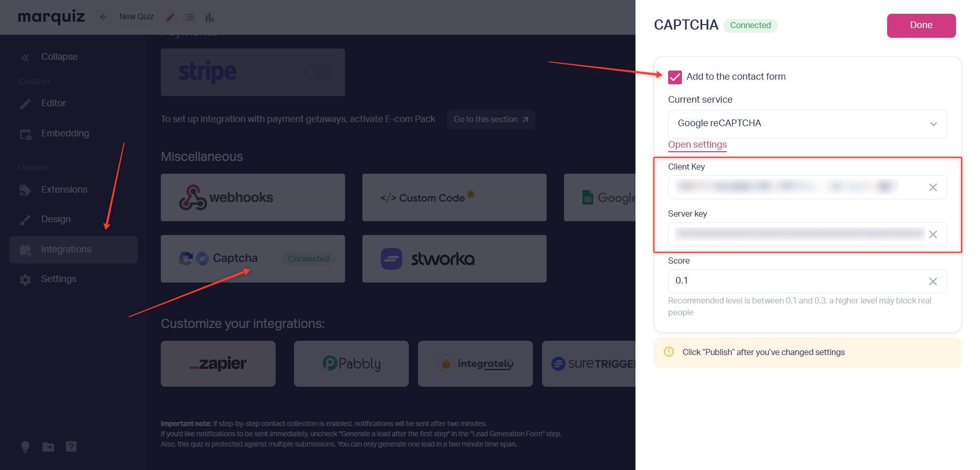Toggle the Stripe integration switch

point(317,72)
